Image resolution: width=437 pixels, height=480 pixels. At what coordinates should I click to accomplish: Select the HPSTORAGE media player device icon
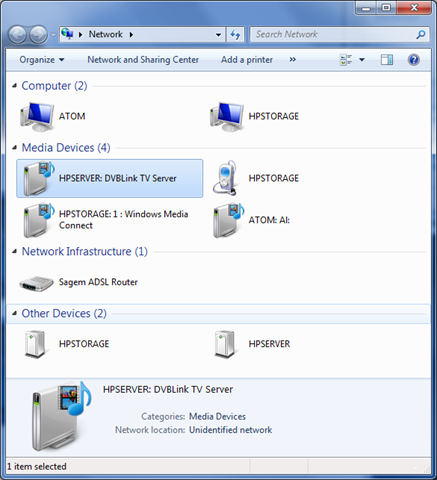point(226,178)
